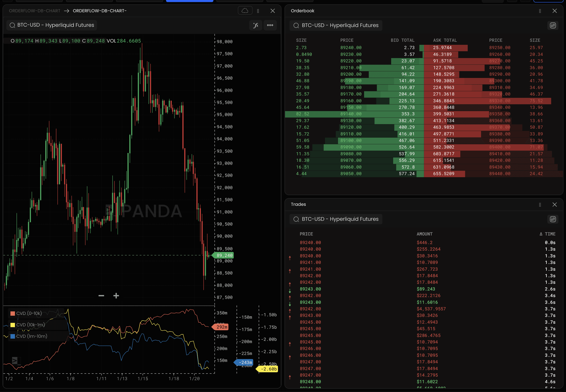
Task: Click the cloud sync icon in chart header
Action: [245, 11]
